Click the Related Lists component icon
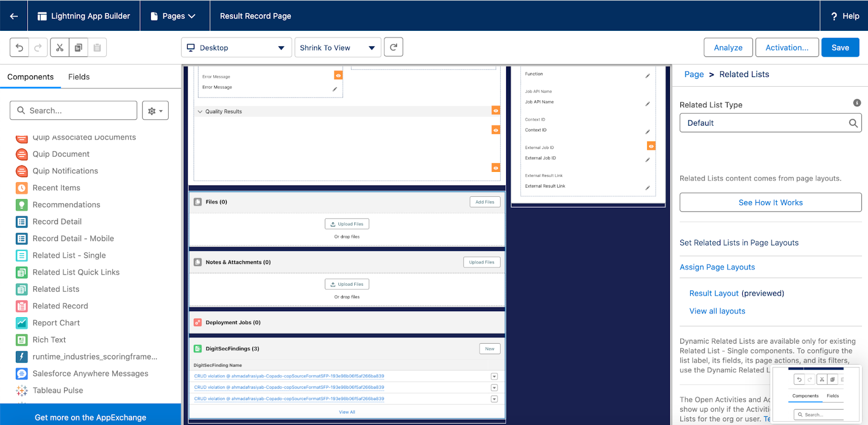This screenshot has height=425, width=868. [x=22, y=289]
